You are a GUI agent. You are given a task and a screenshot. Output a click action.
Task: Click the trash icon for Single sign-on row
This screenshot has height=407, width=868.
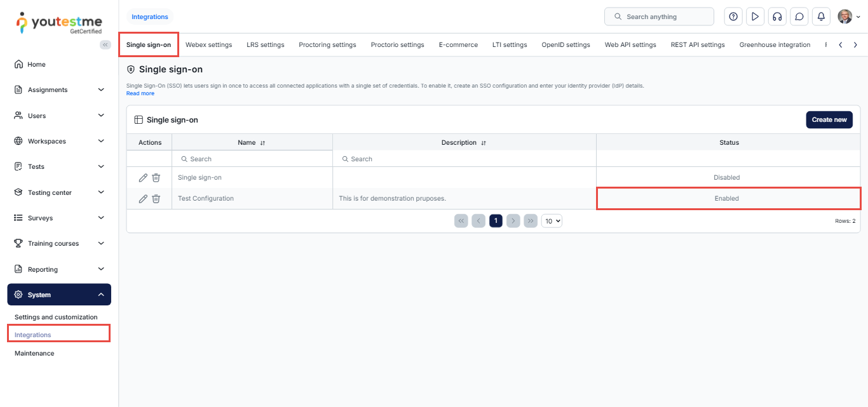(x=156, y=178)
